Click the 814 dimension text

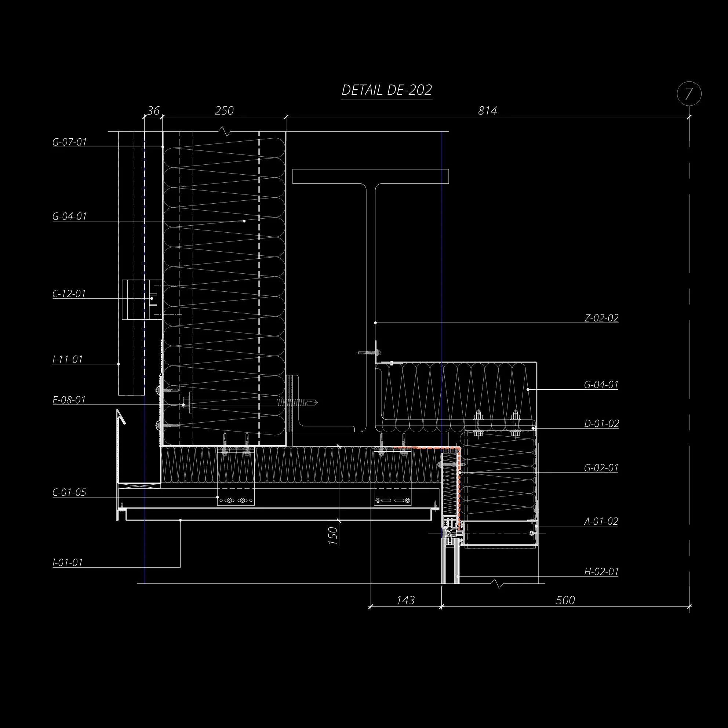pyautogui.click(x=488, y=110)
